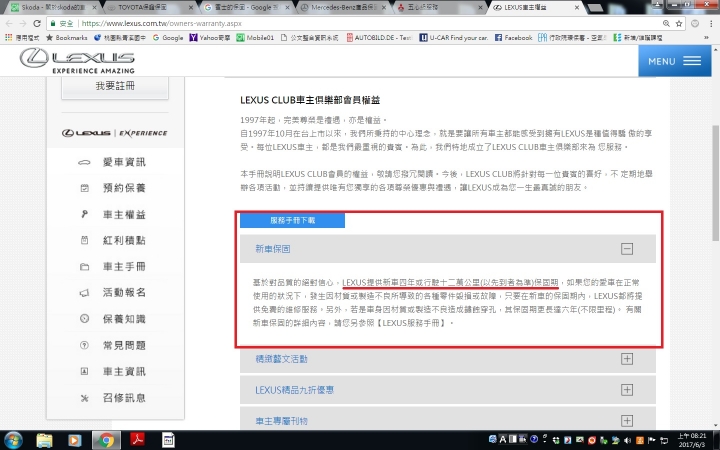
Task: Click the taskbar clock showing 08:21
Action: (x=692, y=440)
